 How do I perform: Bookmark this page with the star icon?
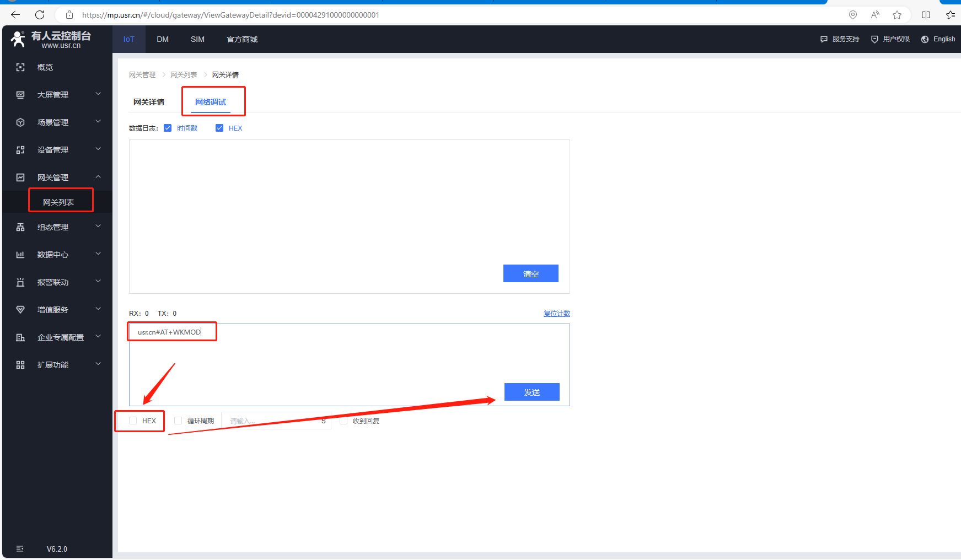click(x=897, y=15)
